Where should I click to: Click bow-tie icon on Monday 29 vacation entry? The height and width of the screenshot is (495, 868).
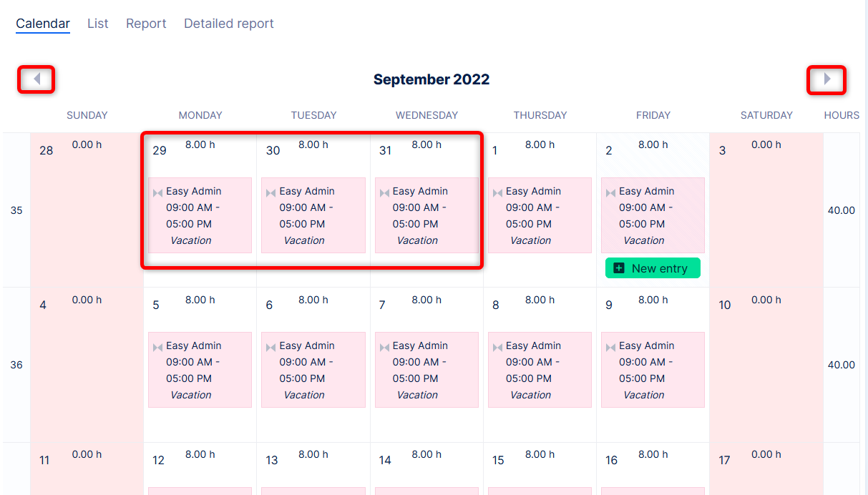tap(157, 192)
